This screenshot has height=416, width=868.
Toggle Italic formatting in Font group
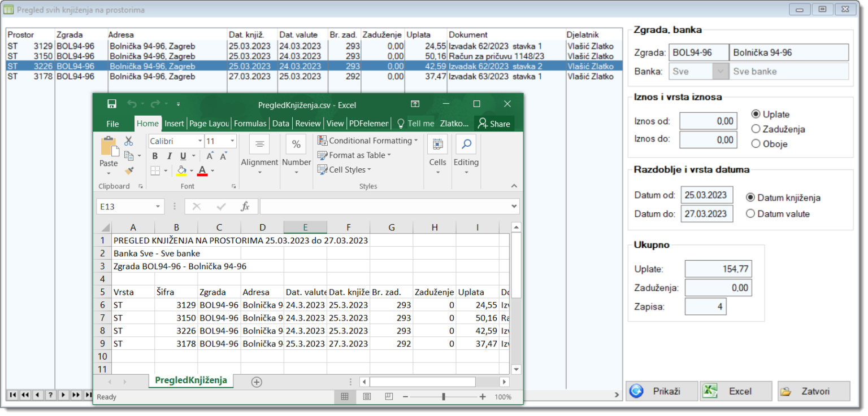pos(169,156)
